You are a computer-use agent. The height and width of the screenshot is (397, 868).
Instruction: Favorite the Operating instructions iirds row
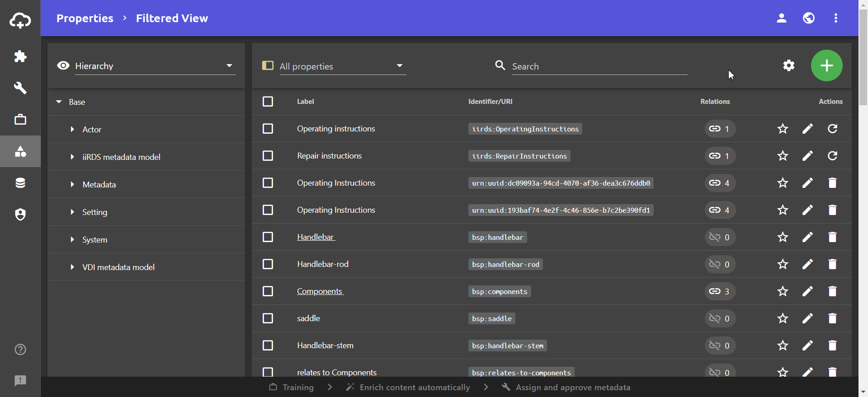tap(783, 129)
